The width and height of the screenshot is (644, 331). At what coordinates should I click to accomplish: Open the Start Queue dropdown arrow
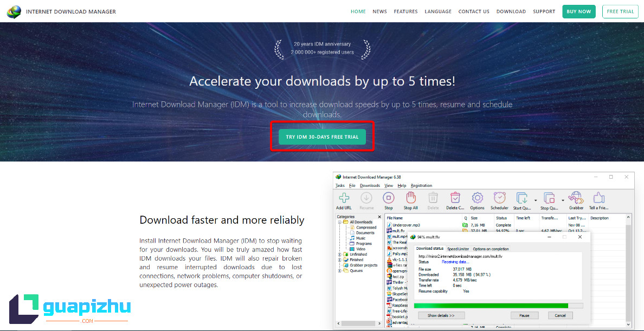[536, 200]
